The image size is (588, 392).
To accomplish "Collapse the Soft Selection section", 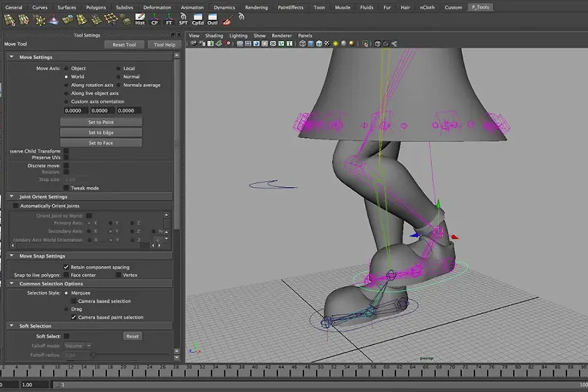I will [x=11, y=326].
